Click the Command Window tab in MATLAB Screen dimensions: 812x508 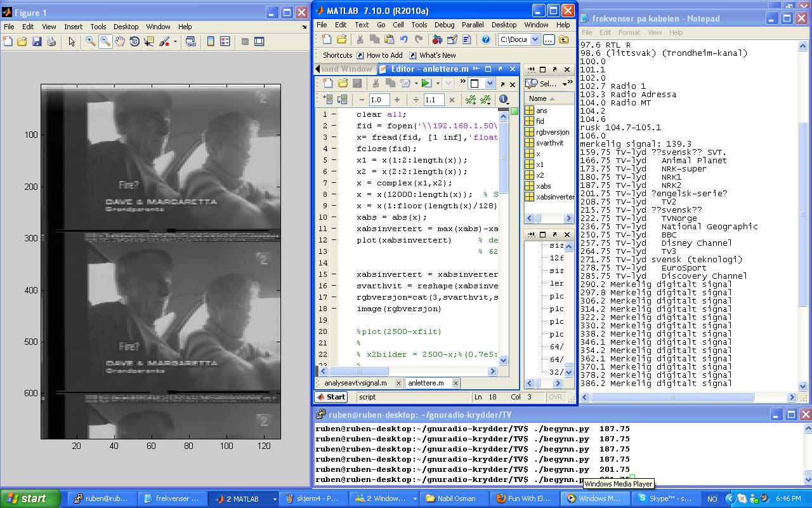point(346,69)
